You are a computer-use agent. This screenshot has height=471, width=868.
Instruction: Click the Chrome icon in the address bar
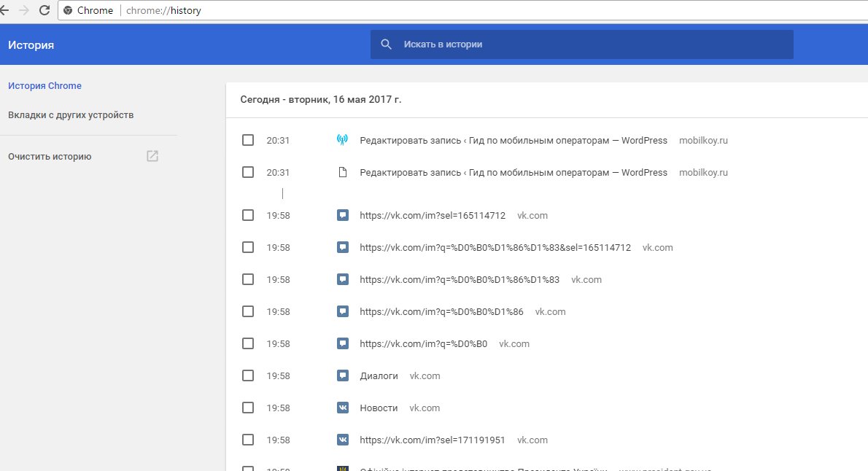[x=68, y=10]
